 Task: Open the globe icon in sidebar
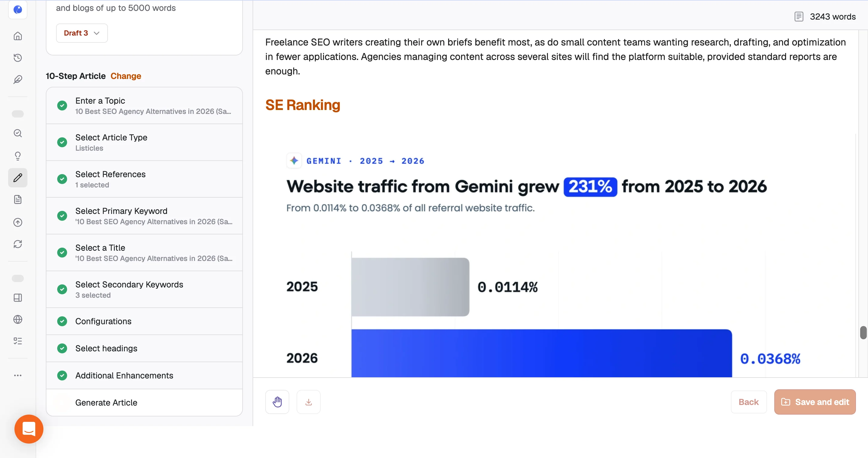coord(18,319)
